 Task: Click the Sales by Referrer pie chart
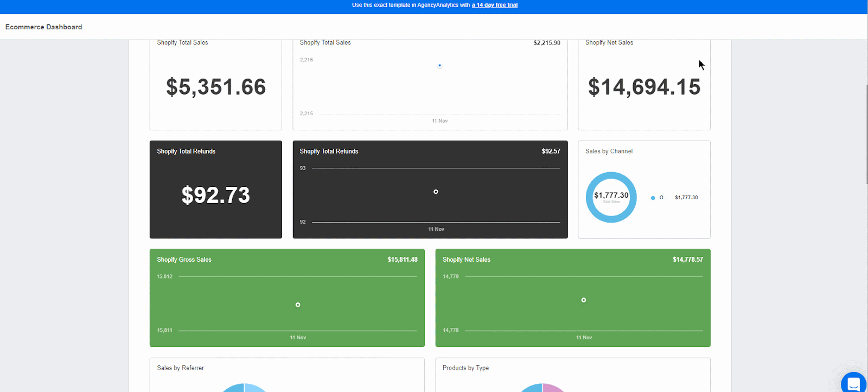coord(244,388)
